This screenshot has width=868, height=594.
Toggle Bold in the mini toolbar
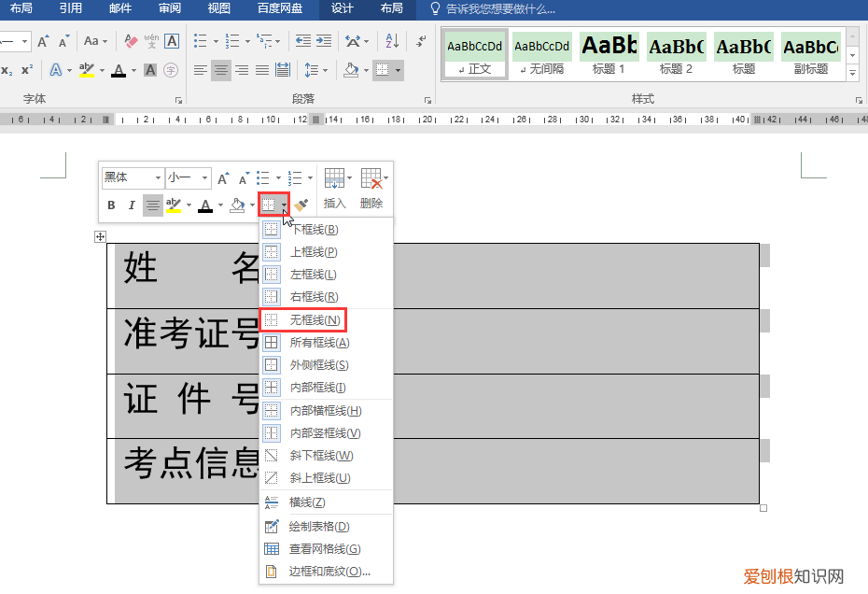pos(111,205)
